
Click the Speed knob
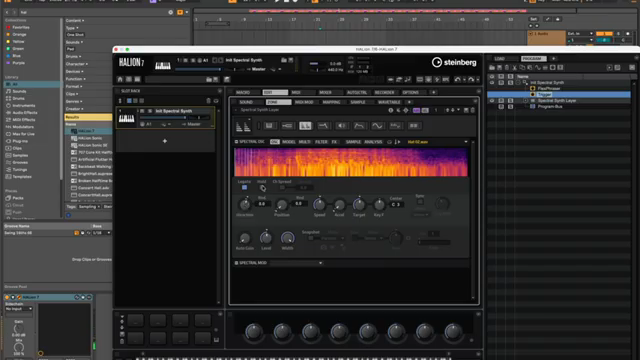[x=319, y=204]
